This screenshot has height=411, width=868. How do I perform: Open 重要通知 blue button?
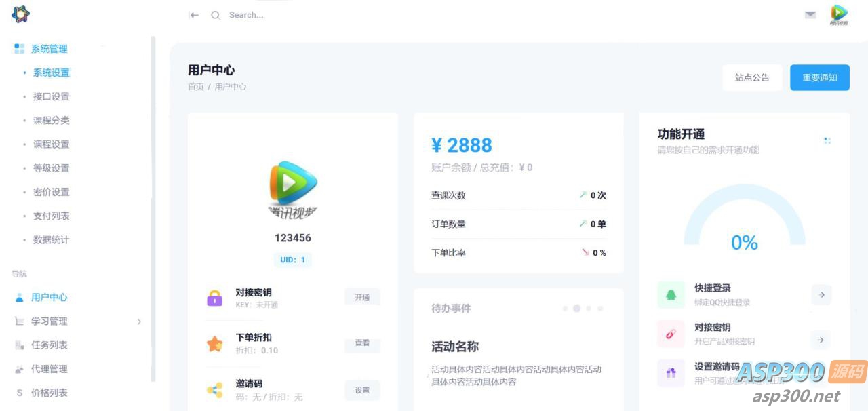click(820, 77)
